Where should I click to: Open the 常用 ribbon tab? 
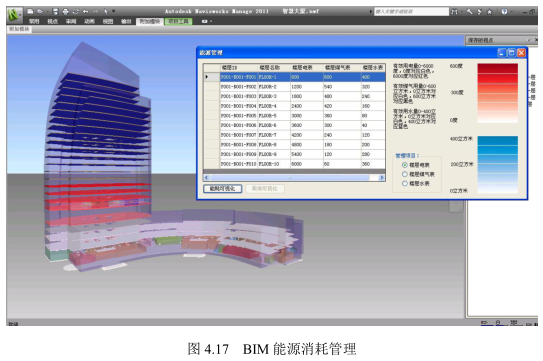(34, 21)
